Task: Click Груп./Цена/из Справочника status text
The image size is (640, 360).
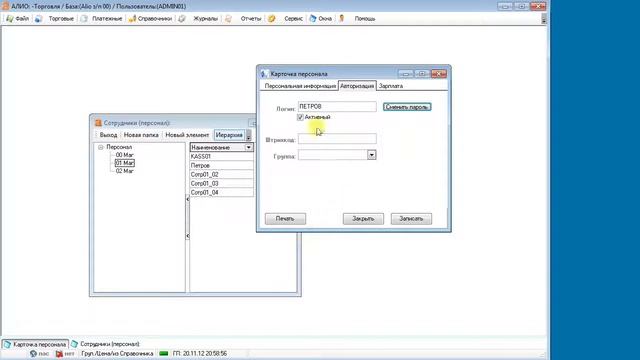Action: coord(117,353)
